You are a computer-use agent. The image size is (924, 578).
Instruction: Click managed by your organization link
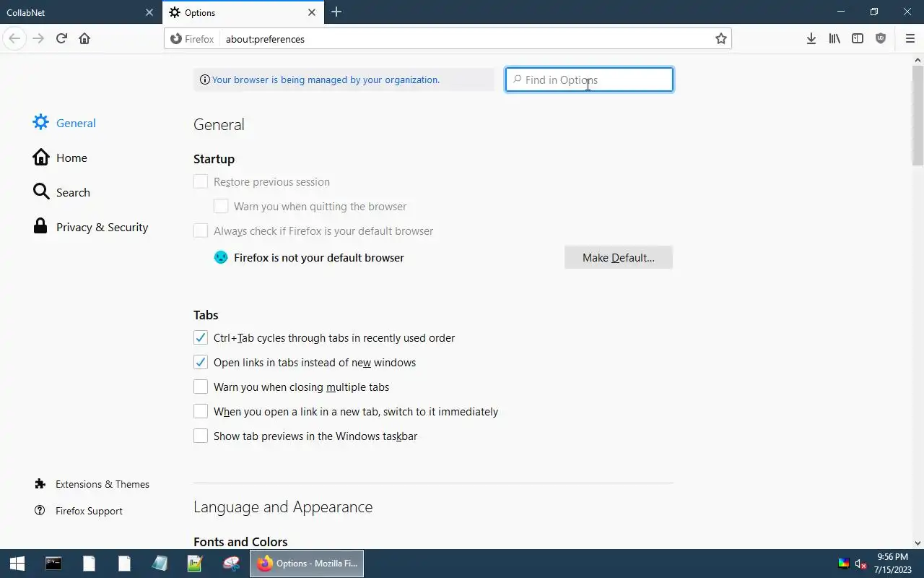(326, 80)
